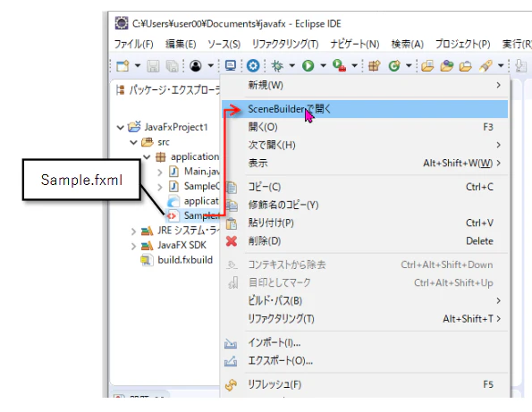The height and width of the screenshot is (412, 532).
Task: Expand the JRE システム・ライブラリー node
Action: pyautogui.click(x=133, y=231)
